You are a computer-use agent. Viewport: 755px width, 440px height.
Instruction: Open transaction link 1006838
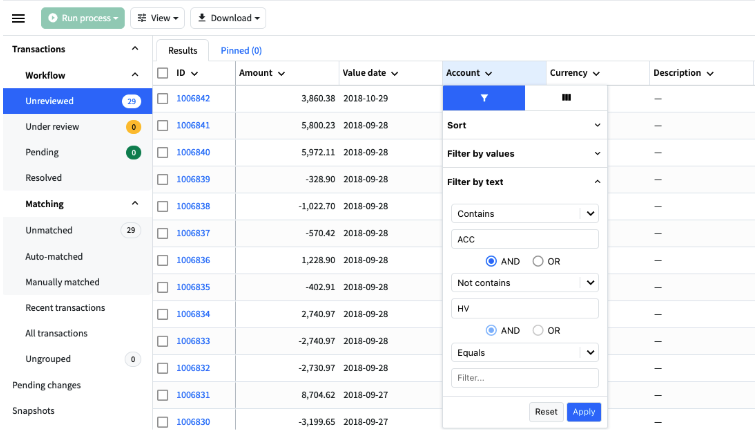(193, 206)
